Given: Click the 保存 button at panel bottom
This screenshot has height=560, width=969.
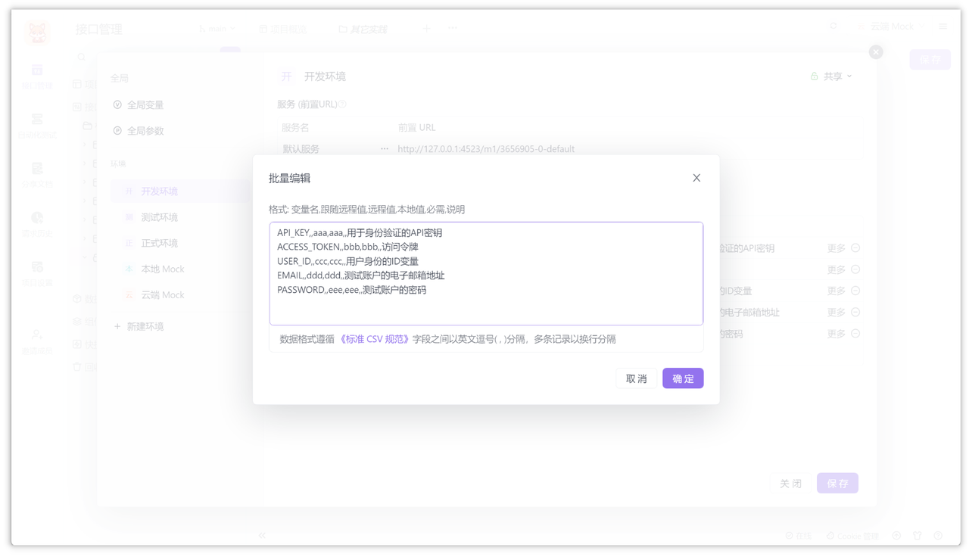Looking at the screenshot, I should point(837,483).
